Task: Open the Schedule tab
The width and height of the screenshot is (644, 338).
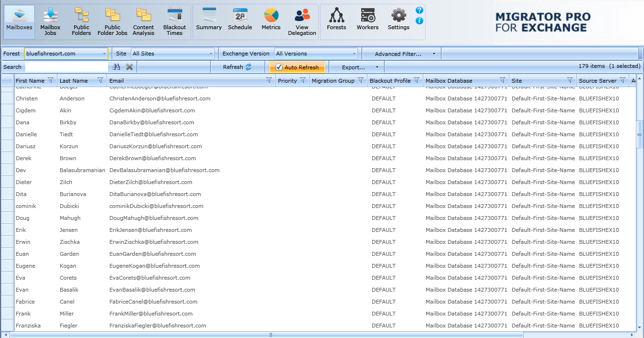Action: click(240, 20)
